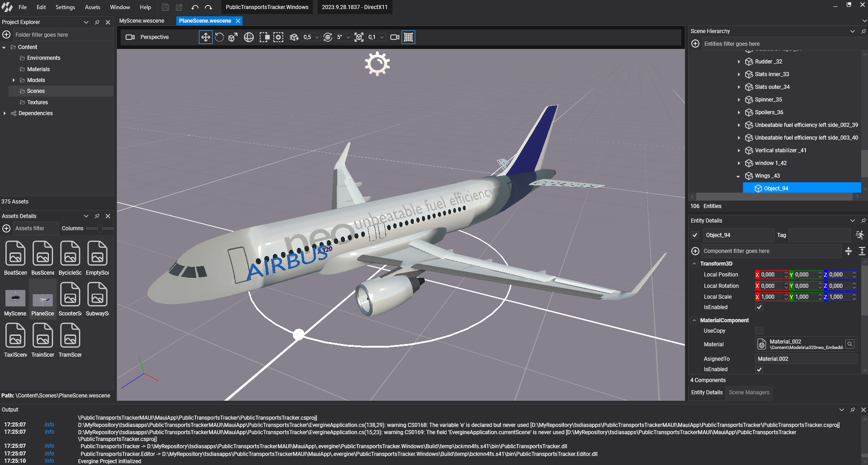Add entity via Scene Hierarchy plus icon
Viewport: 868px width, 465px height.
click(x=695, y=44)
